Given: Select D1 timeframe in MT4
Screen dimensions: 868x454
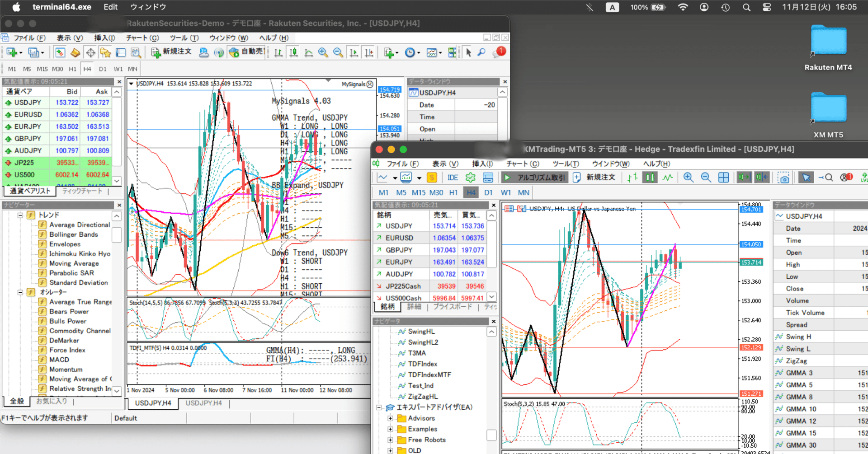Looking at the screenshot, I should 103,69.
